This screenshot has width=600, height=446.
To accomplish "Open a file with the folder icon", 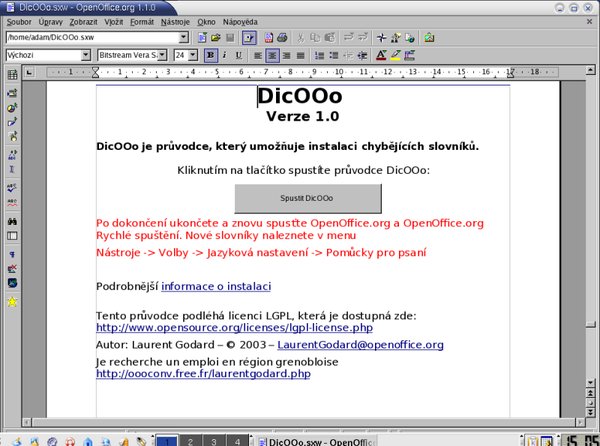I will click(216, 37).
